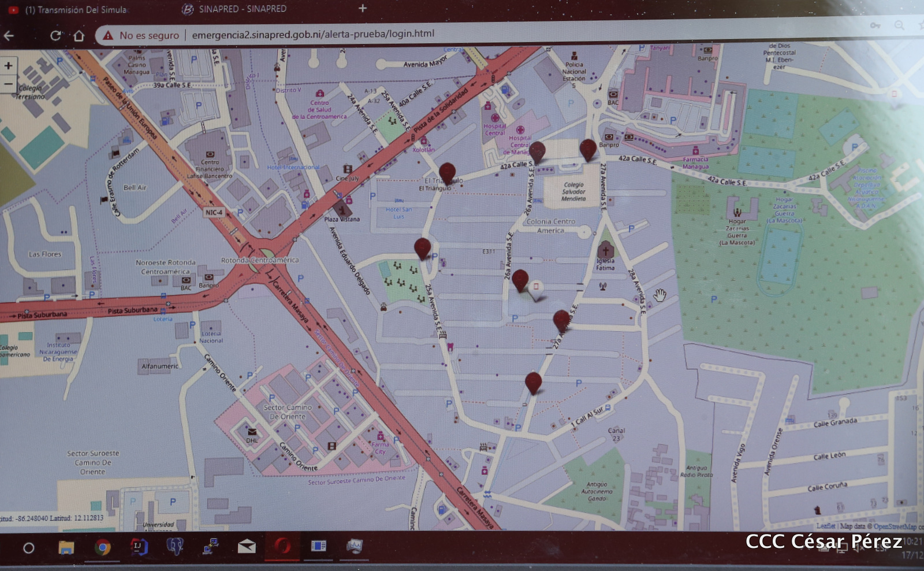Open the browser home page
Viewport: 924px width, 571px height.
click(x=79, y=36)
